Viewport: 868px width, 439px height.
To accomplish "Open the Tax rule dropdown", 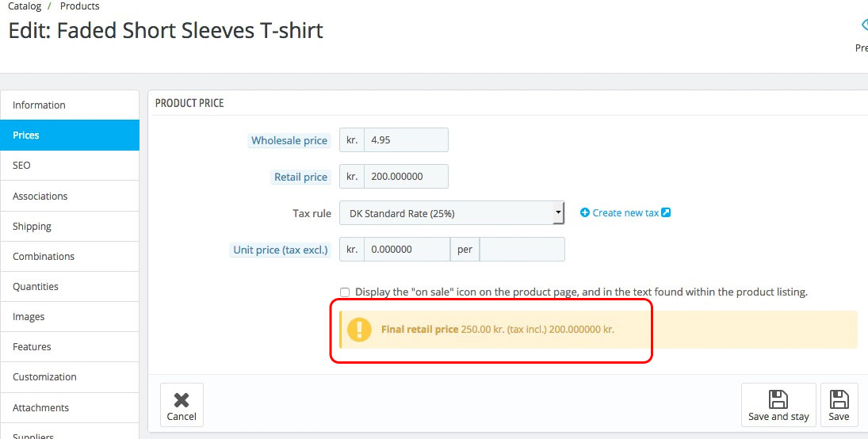I will [451, 213].
